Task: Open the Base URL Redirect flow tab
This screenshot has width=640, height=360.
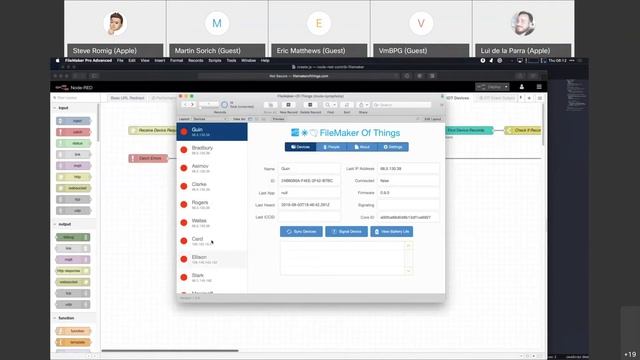Action: pos(127,98)
